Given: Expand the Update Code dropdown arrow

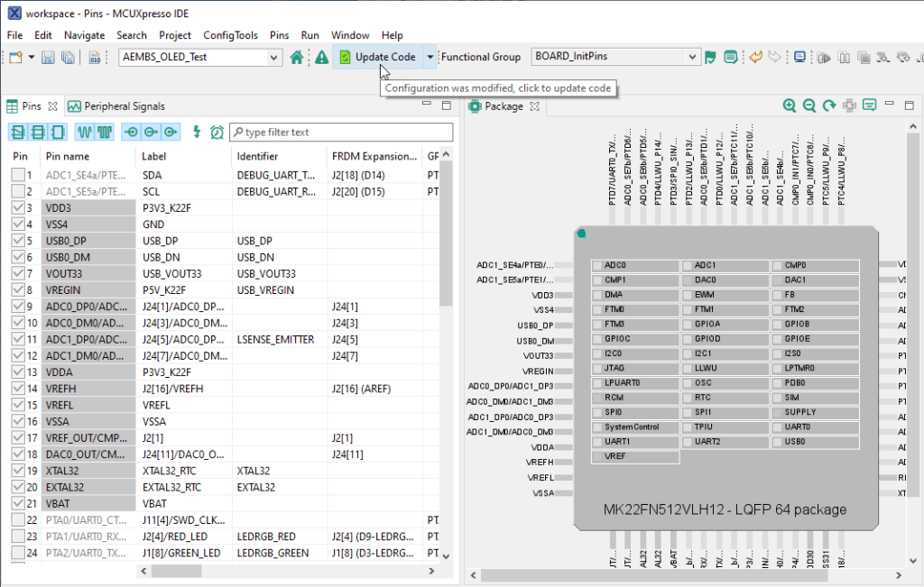Looking at the screenshot, I should pos(430,57).
